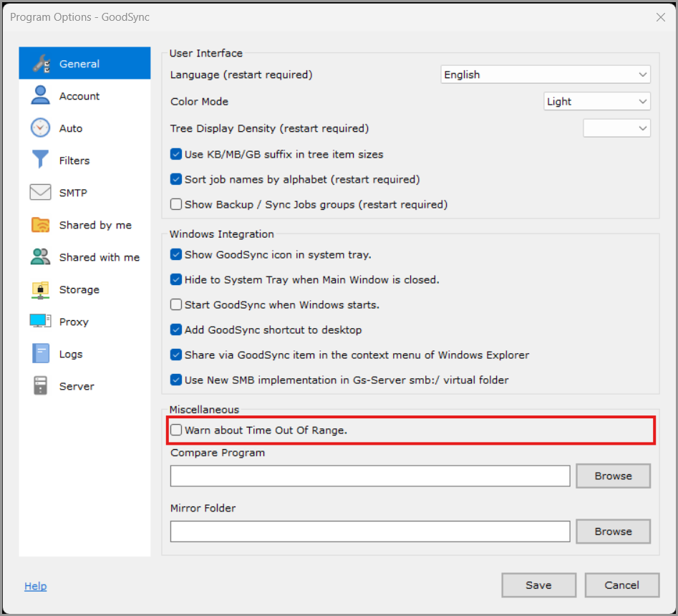This screenshot has height=616, width=678.
Task: Open the Language dropdown showing English
Action: 546,74
